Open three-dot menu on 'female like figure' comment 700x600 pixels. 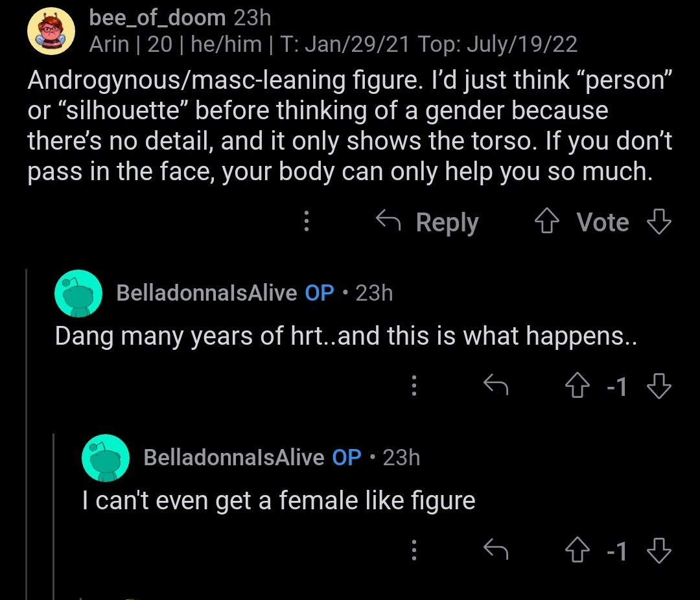point(414,550)
